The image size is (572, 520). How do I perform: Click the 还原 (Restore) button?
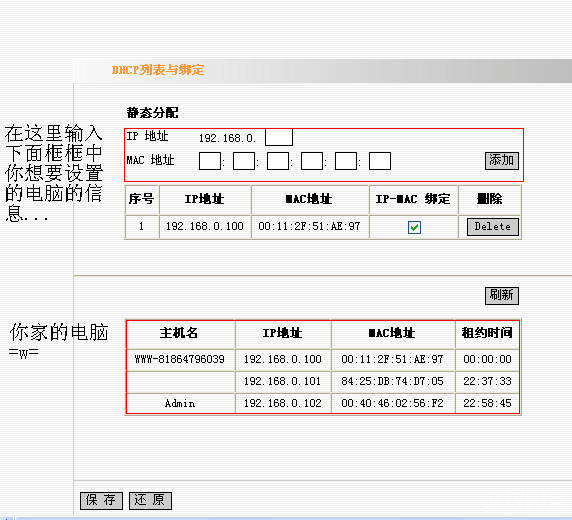[x=150, y=500]
